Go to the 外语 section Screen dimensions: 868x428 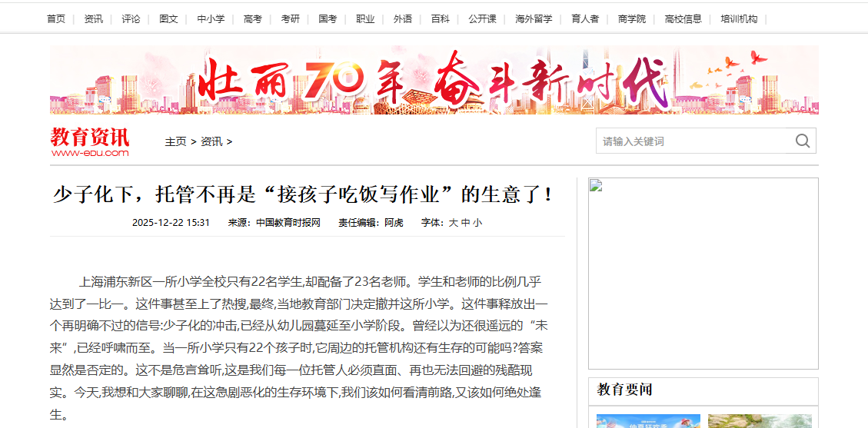pyautogui.click(x=403, y=18)
